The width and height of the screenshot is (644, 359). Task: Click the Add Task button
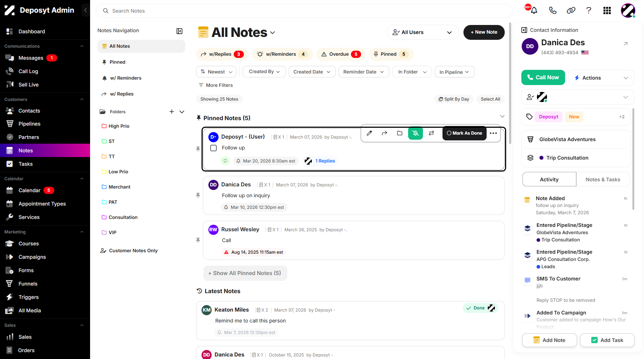(x=607, y=340)
